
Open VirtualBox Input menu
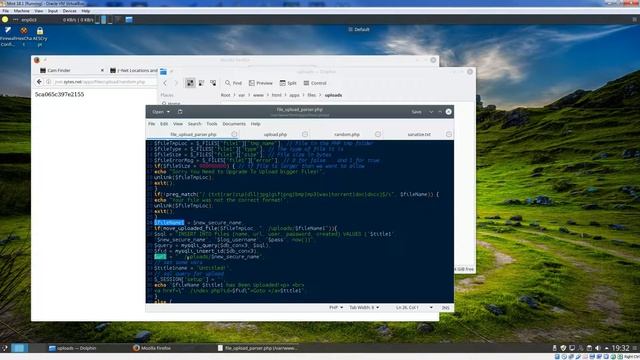tap(53, 11)
